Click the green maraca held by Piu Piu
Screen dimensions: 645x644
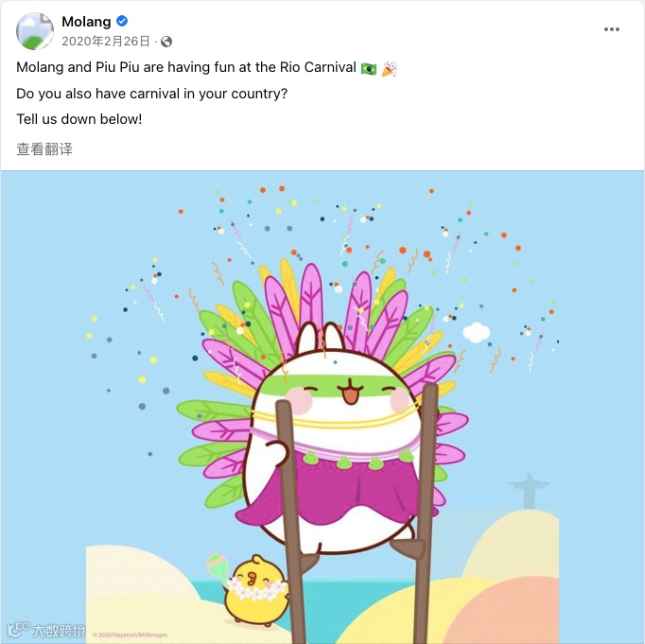(218, 568)
